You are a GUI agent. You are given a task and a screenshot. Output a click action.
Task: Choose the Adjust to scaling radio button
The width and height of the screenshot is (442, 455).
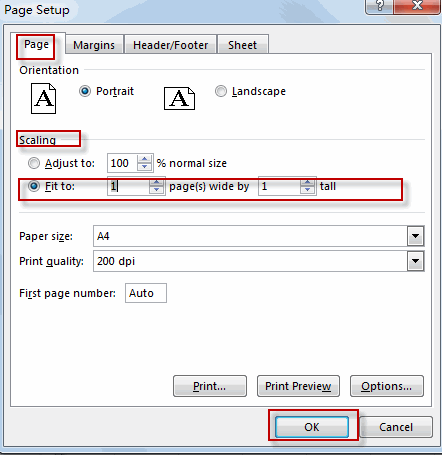point(34,163)
